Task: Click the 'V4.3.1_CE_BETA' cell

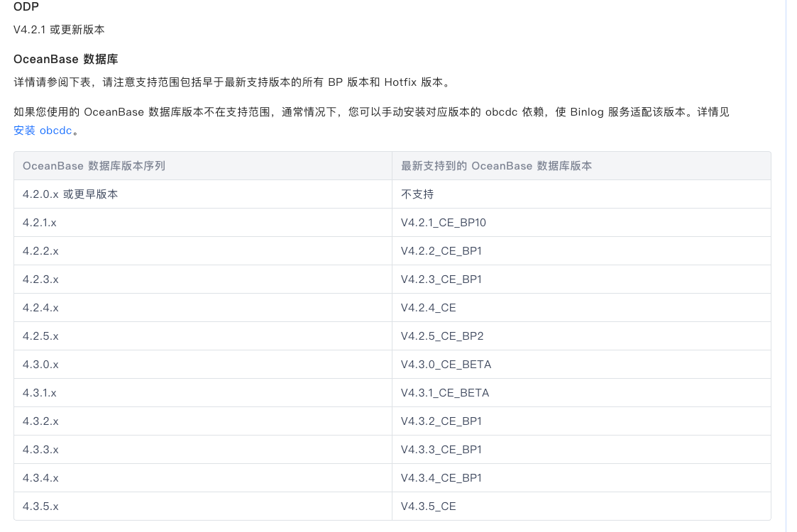Action: (581, 393)
